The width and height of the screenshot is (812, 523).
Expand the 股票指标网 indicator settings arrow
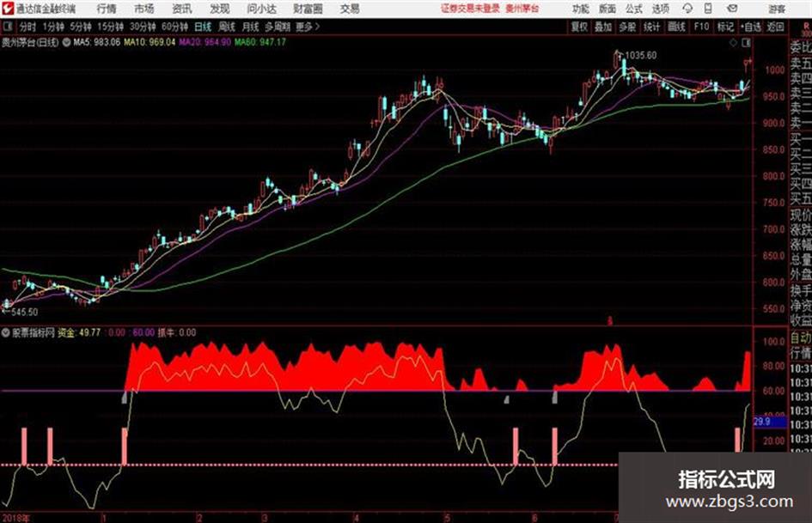6,332
